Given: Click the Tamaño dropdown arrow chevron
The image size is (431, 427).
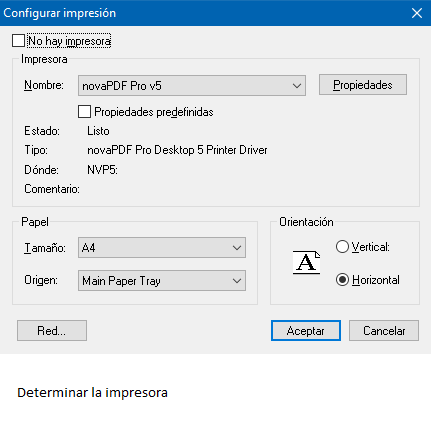Looking at the screenshot, I should 237,248.
